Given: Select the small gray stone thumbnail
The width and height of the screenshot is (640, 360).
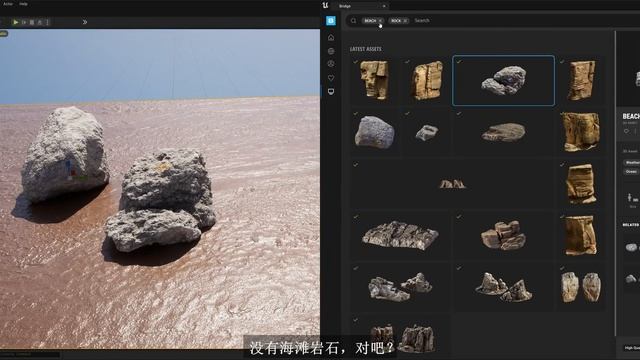Looking at the screenshot, I should (x=427, y=131).
